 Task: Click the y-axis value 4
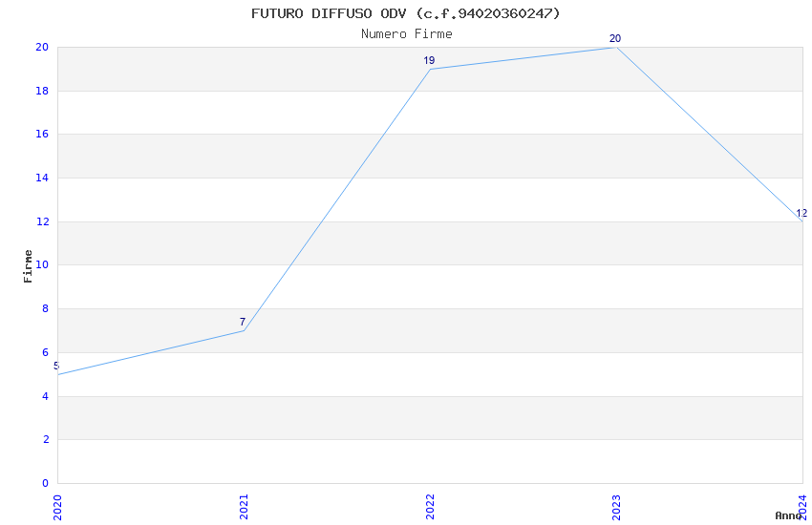click(x=45, y=396)
